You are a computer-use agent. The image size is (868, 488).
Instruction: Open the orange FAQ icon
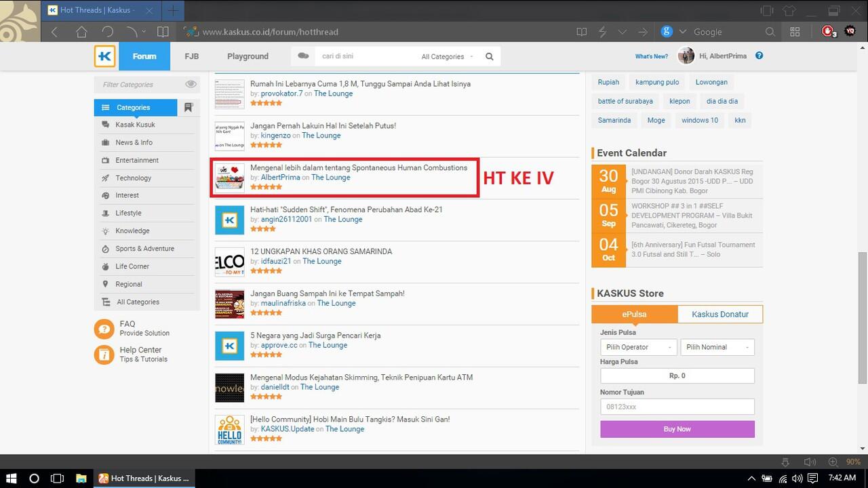[x=104, y=329]
